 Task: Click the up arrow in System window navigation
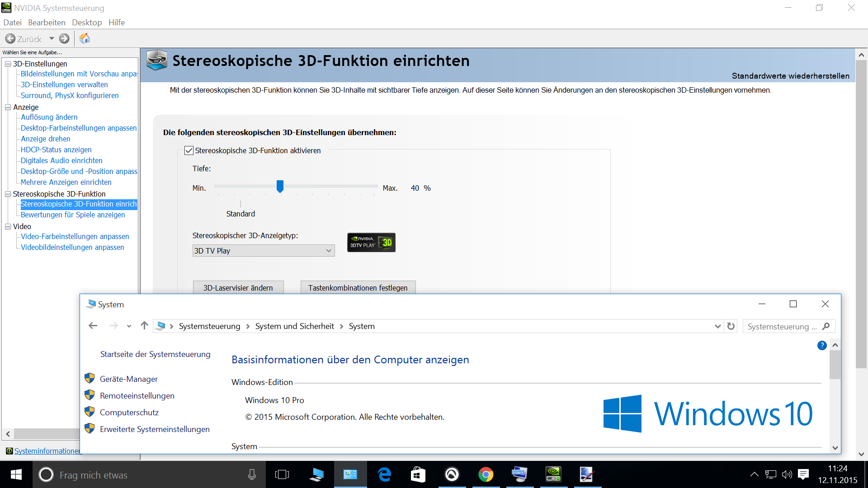point(144,326)
